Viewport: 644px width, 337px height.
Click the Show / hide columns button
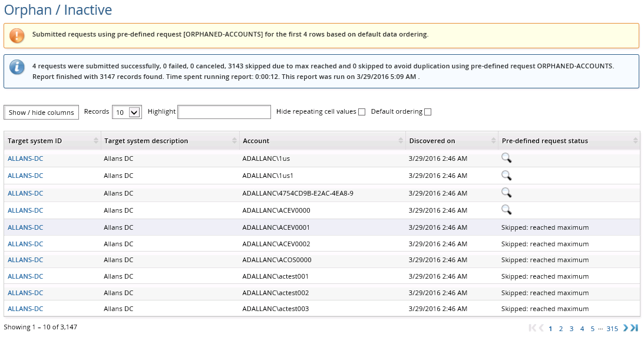pos(41,113)
